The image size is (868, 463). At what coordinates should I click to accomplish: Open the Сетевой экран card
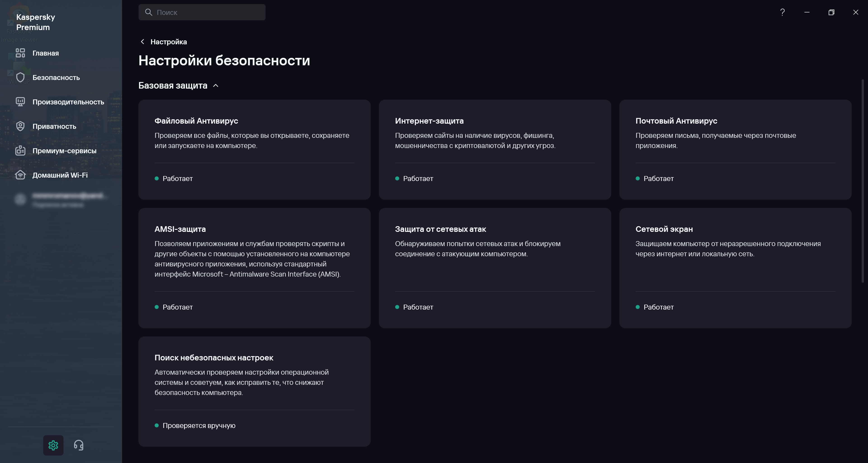tap(735, 268)
